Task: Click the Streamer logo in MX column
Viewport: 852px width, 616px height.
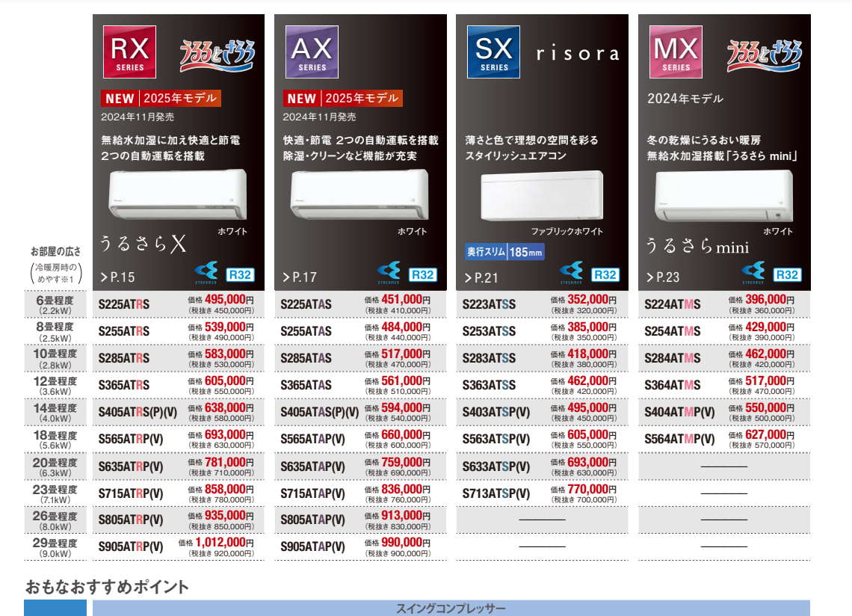Action: pyautogui.click(x=753, y=272)
